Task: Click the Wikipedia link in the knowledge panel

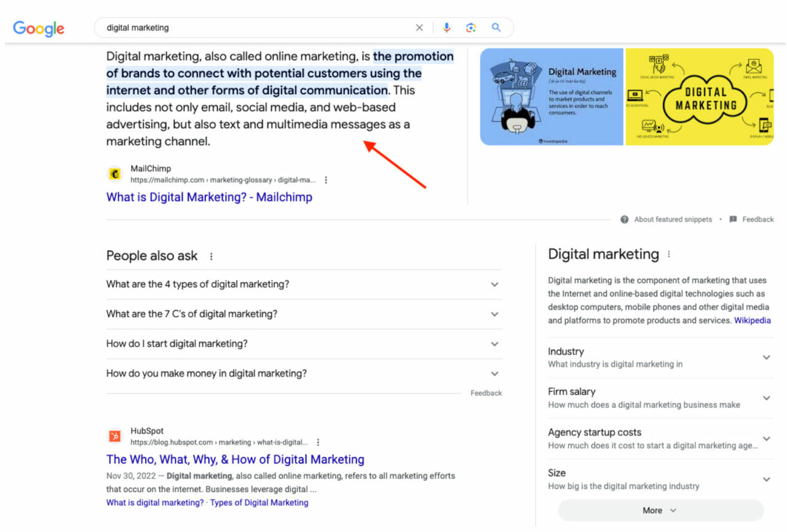Action: coord(752,320)
